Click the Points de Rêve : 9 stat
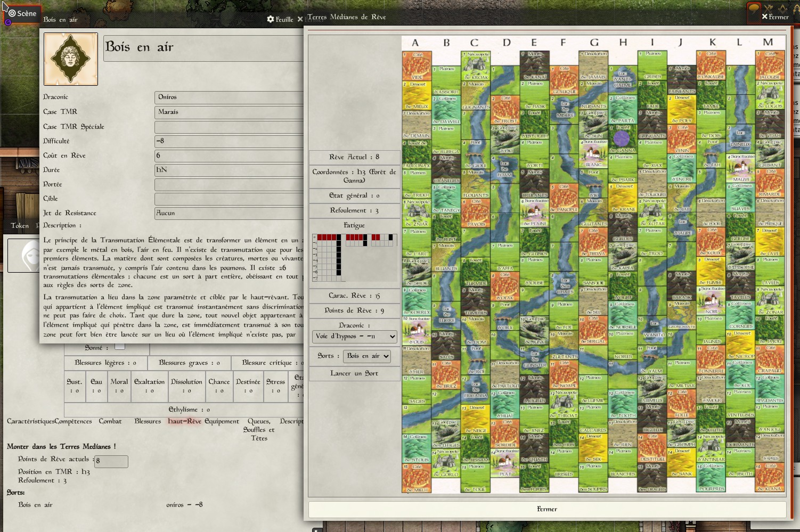 coord(354,310)
